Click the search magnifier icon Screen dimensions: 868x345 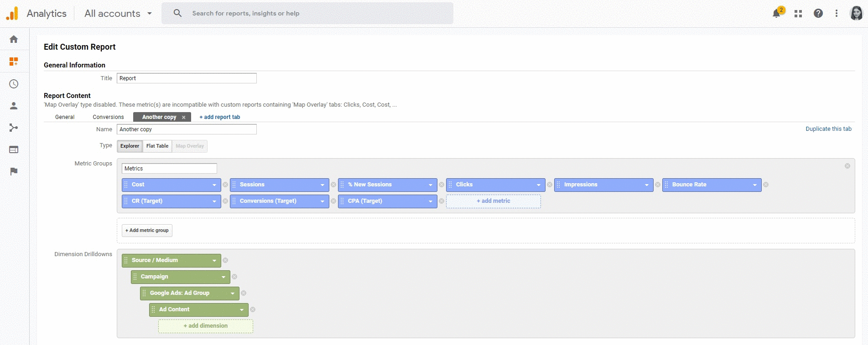tap(177, 13)
